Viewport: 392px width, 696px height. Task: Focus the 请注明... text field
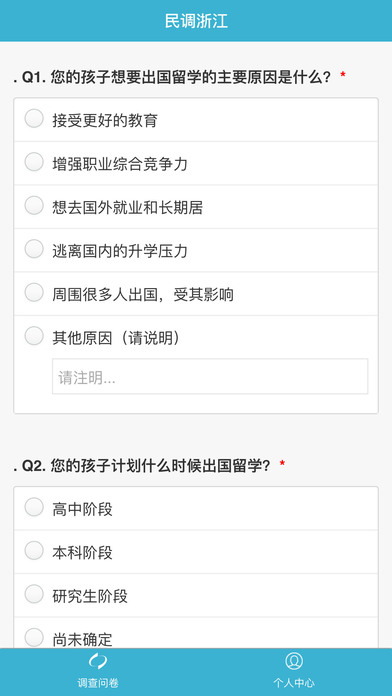click(210, 376)
